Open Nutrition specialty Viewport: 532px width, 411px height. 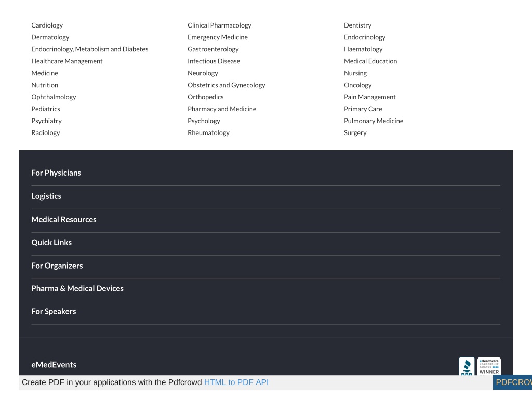point(45,85)
